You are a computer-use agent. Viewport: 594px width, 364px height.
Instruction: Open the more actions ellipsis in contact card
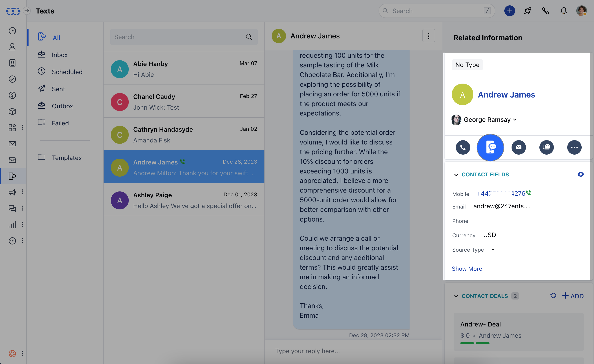pyautogui.click(x=574, y=147)
